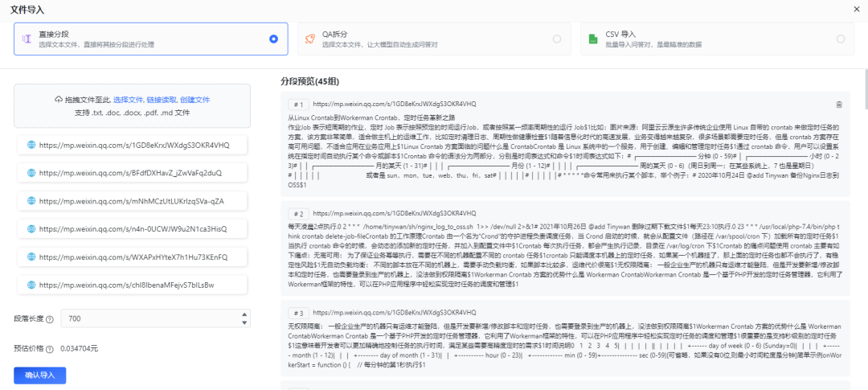Click the CSV 导入 green file icon
The height and width of the screenshot is (390, 868).
(x=593, y=39)
